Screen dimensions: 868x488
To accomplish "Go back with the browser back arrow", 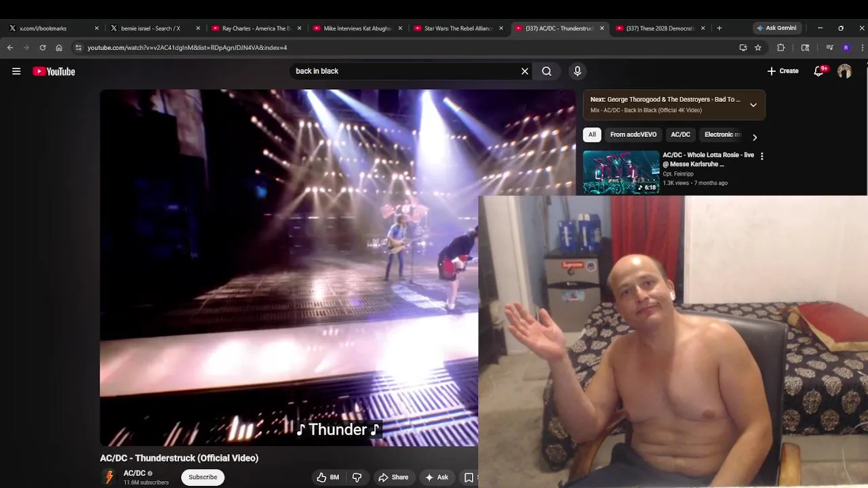I will [10, 47].
